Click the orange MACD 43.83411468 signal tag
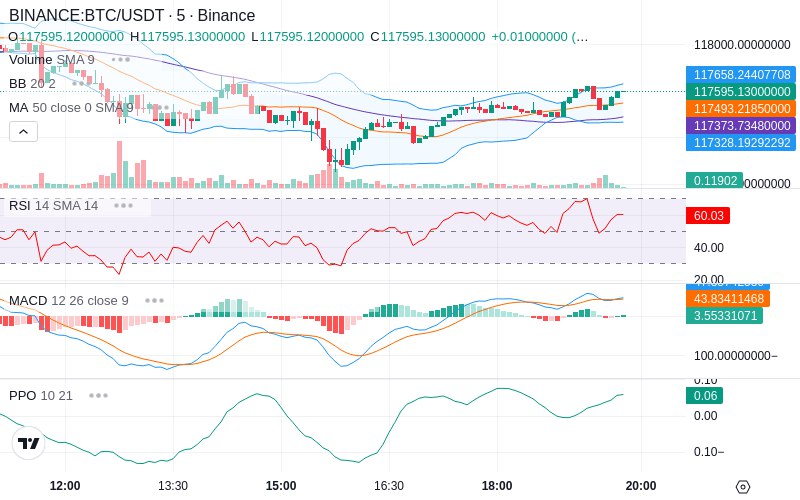 tap(728, 298)
